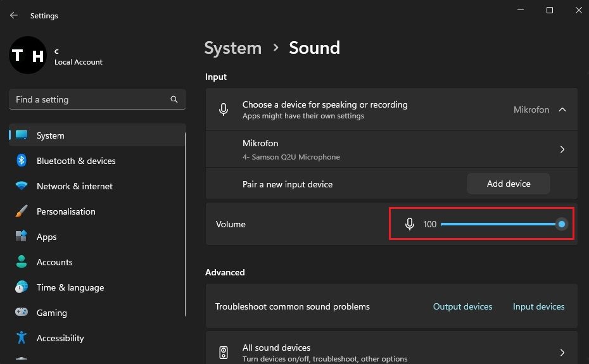Click the Accessibility person icon

point(22,338)
